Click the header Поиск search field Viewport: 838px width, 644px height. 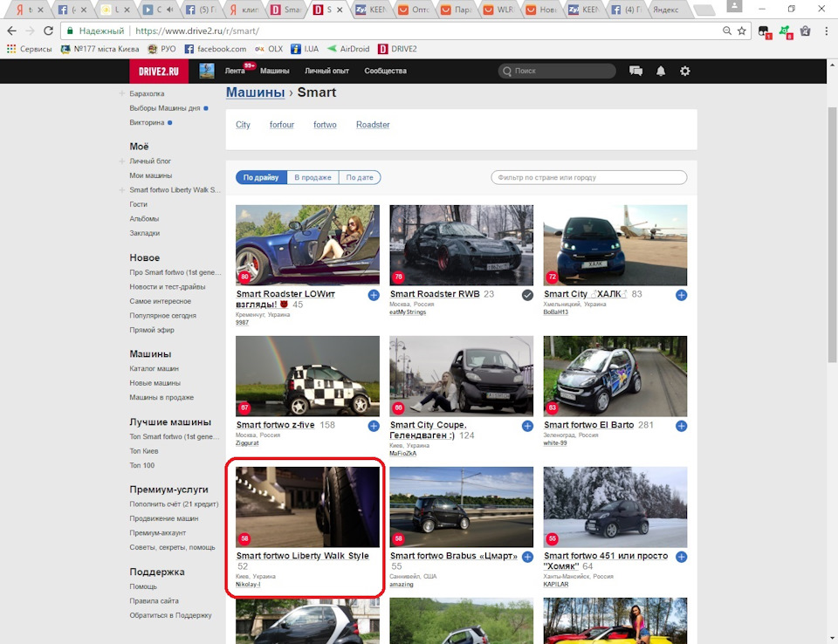(558, 71)
